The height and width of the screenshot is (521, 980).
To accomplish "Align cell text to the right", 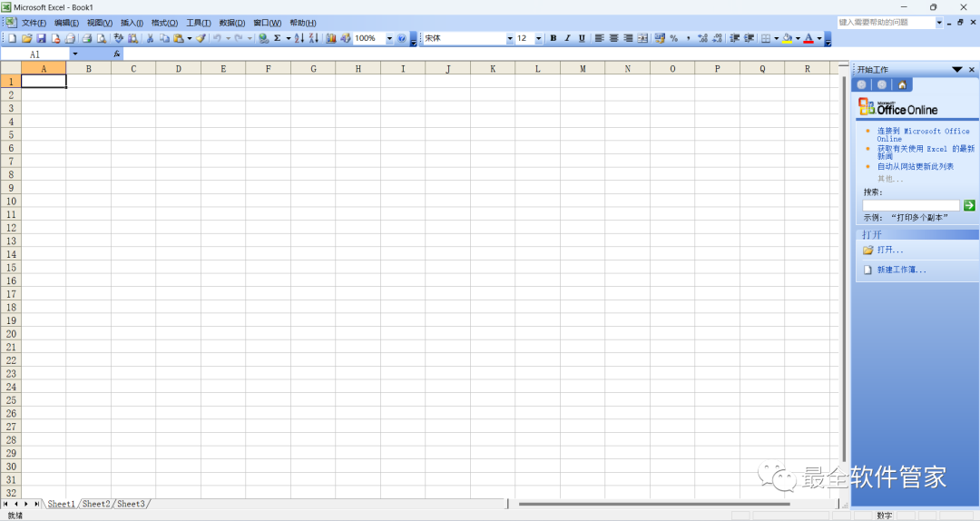I will click(628, 38).
